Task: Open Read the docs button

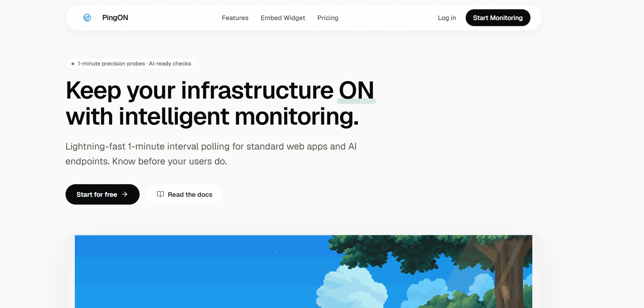Action: (x=185, y=194)
